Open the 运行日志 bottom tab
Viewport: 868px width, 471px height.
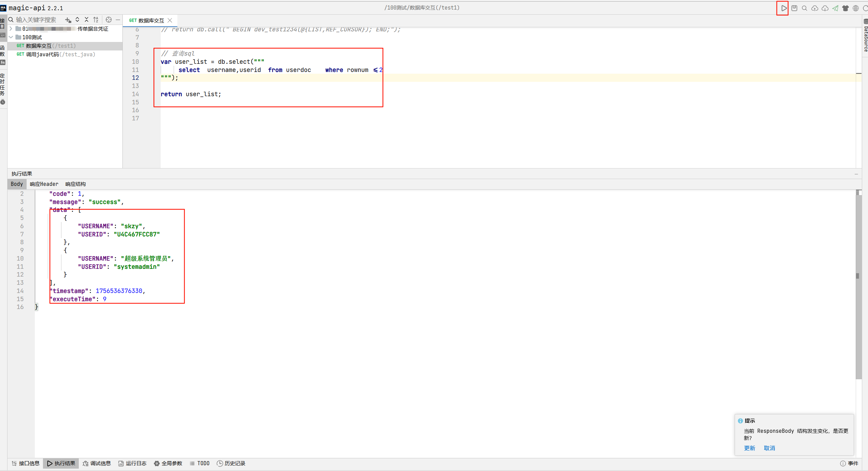132,463
